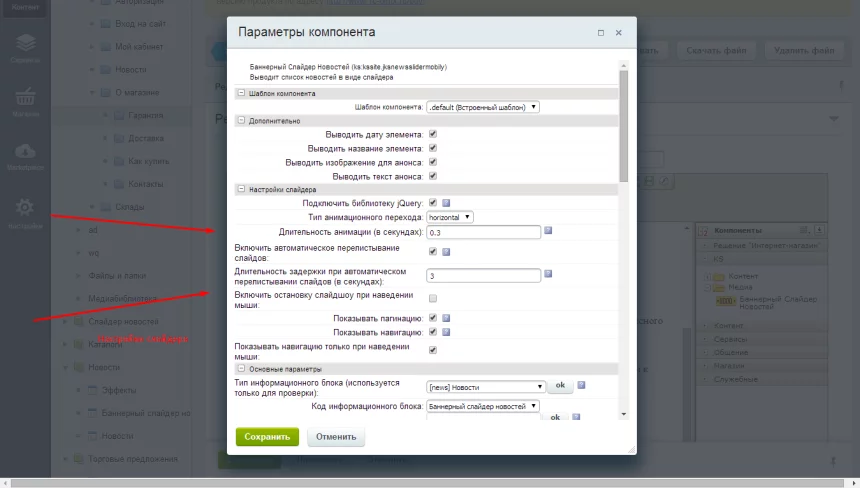Enable stop slideshow on mouse hover checkbox
860x488 pixels.
click(432, 299)
